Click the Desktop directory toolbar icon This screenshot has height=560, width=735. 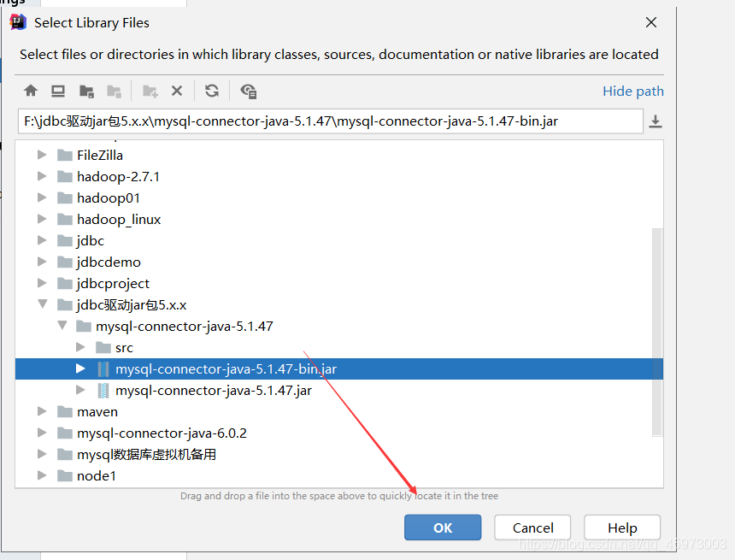[x=58, y=91]
